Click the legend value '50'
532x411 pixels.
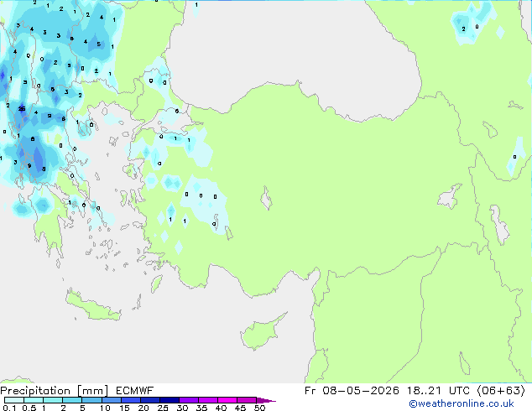[x=259, y=408]
